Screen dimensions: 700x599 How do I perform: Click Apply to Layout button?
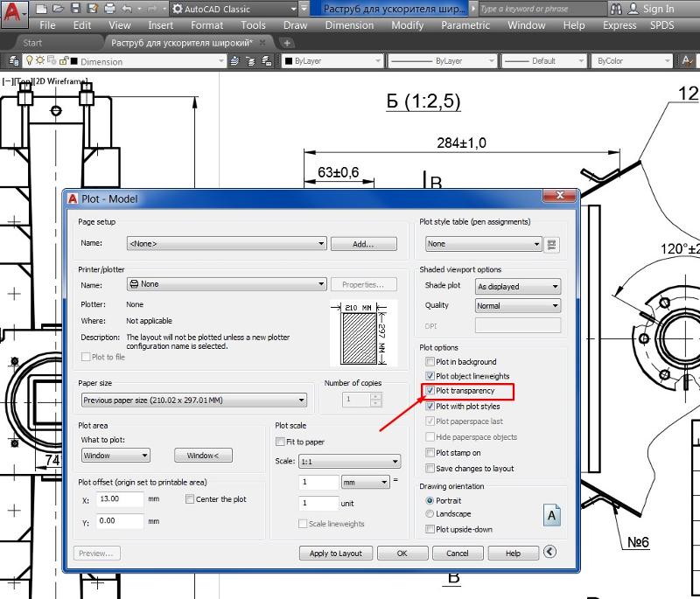coord(336,553)
